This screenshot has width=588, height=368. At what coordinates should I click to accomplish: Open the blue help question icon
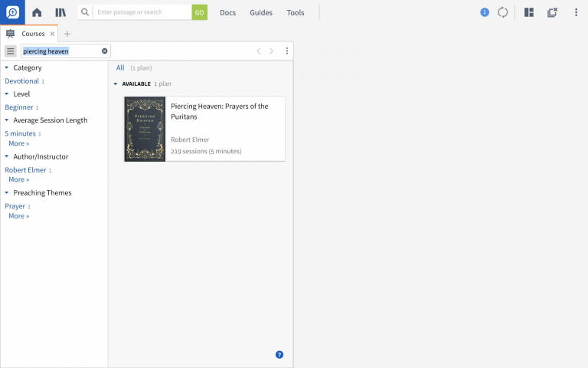tap(279, 354)
